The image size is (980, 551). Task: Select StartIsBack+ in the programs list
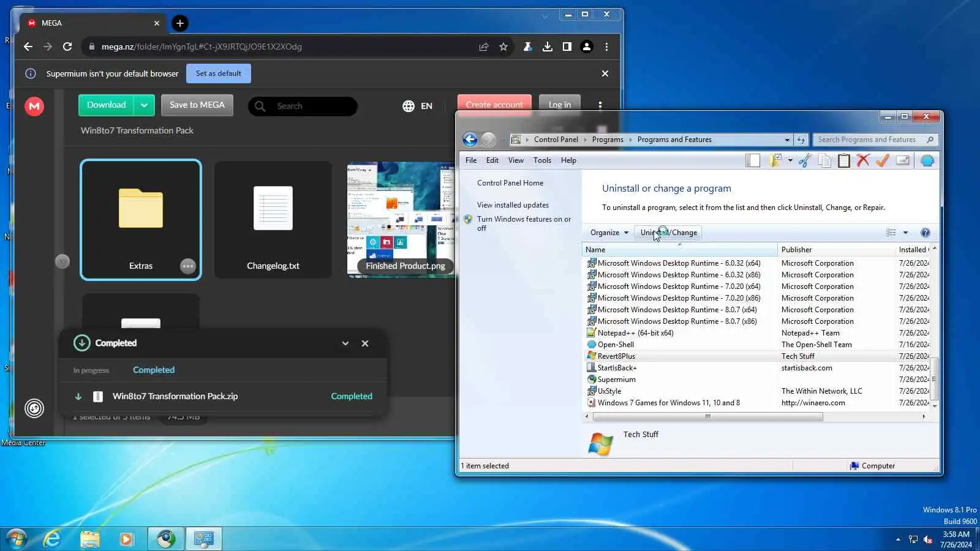pos(758,368)
